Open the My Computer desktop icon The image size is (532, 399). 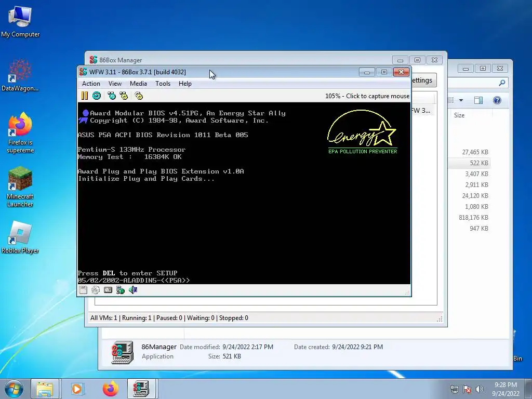click(20, 21)
